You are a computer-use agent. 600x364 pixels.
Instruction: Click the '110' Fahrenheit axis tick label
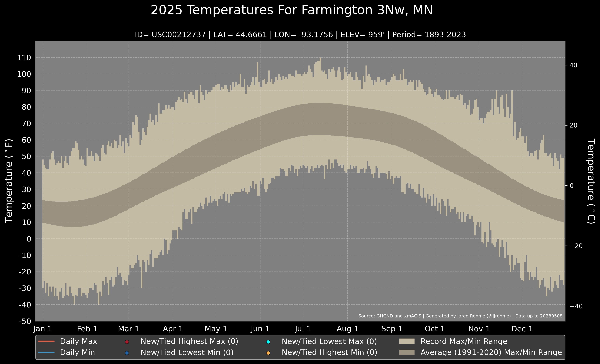click(24, 58)
